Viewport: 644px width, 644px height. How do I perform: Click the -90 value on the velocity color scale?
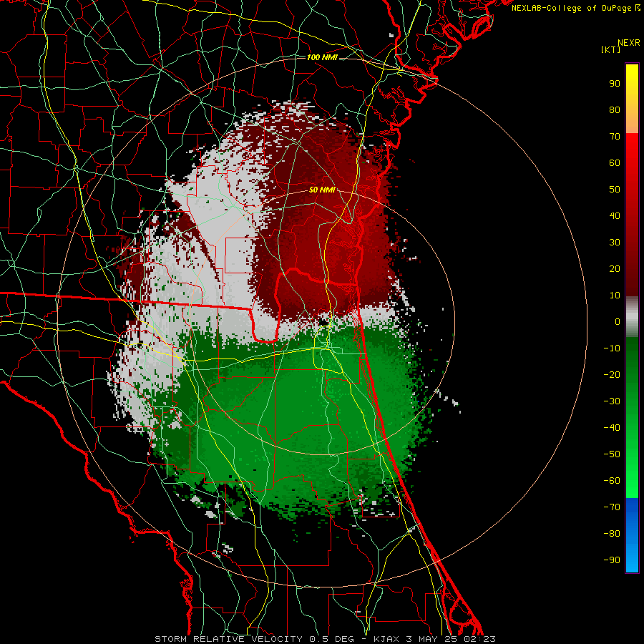(612, 560)
